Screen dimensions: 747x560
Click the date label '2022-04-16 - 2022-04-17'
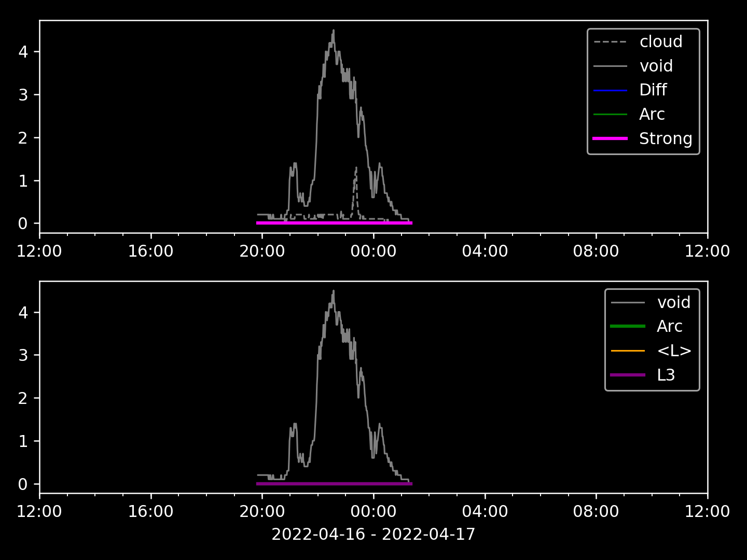[374, 534]
